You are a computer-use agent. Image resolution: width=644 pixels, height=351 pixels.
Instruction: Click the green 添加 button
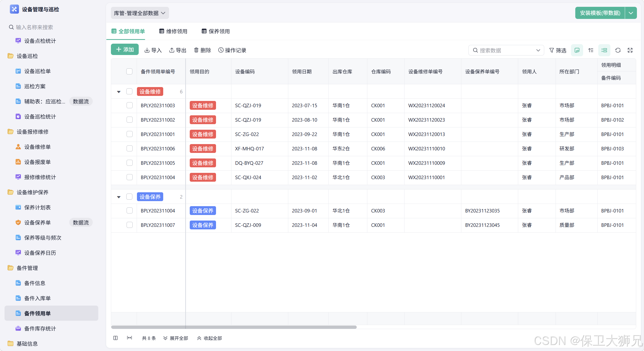tap(125, 49)
